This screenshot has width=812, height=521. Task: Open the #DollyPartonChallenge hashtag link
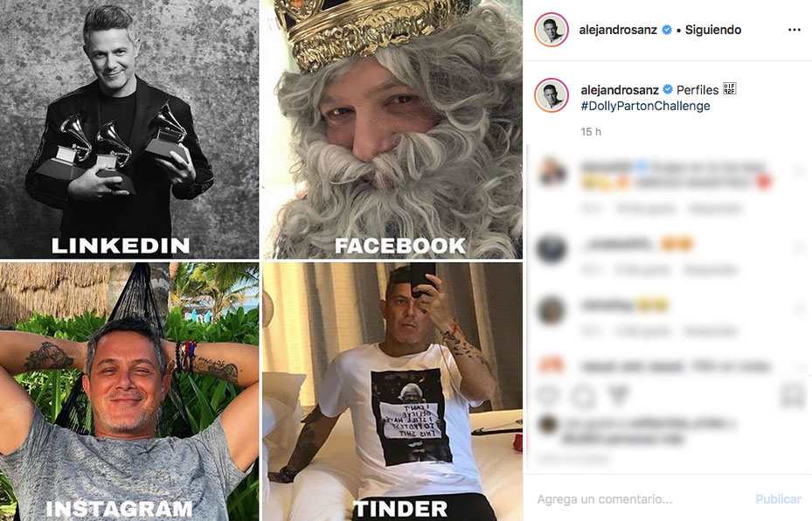(645, 106)
